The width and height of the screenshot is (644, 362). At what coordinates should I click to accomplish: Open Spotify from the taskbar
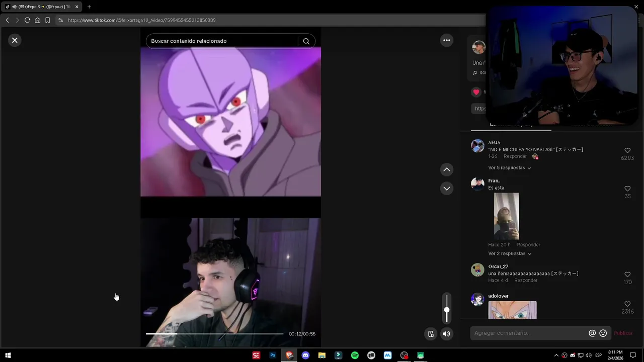pos(355,355)
